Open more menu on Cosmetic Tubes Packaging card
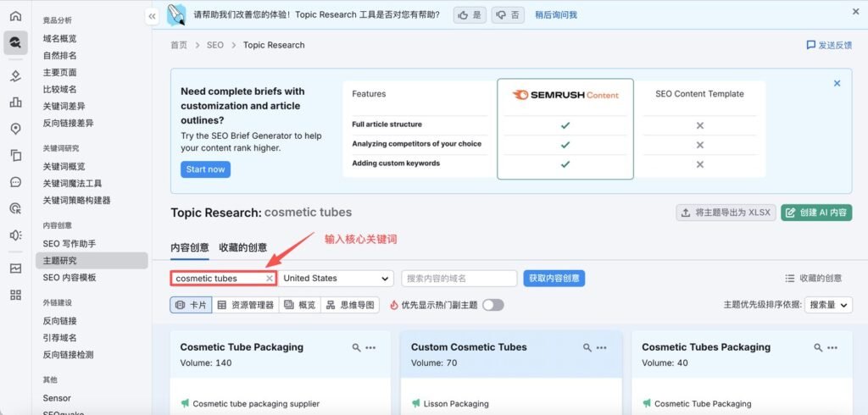The image size is (868, 415). coord(832,347)
